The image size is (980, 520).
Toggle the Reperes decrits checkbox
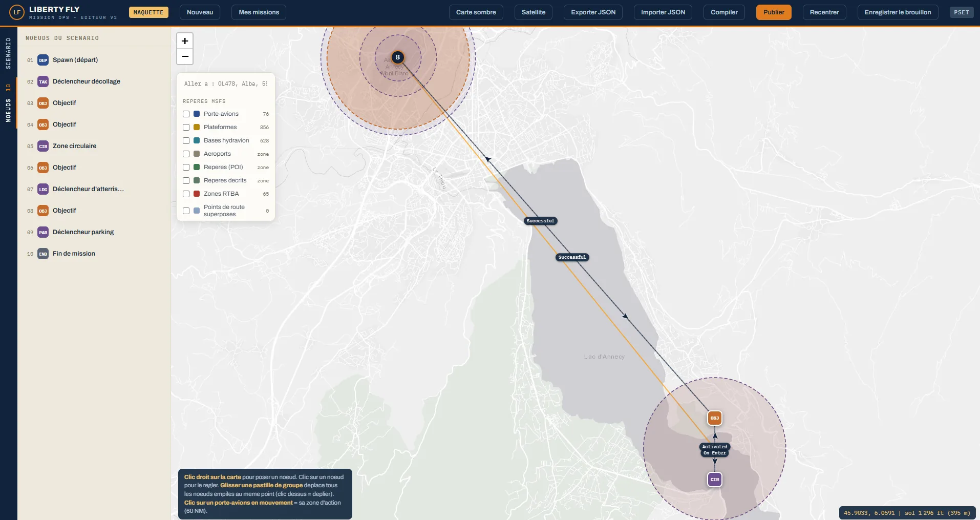[x=186, y=180]
